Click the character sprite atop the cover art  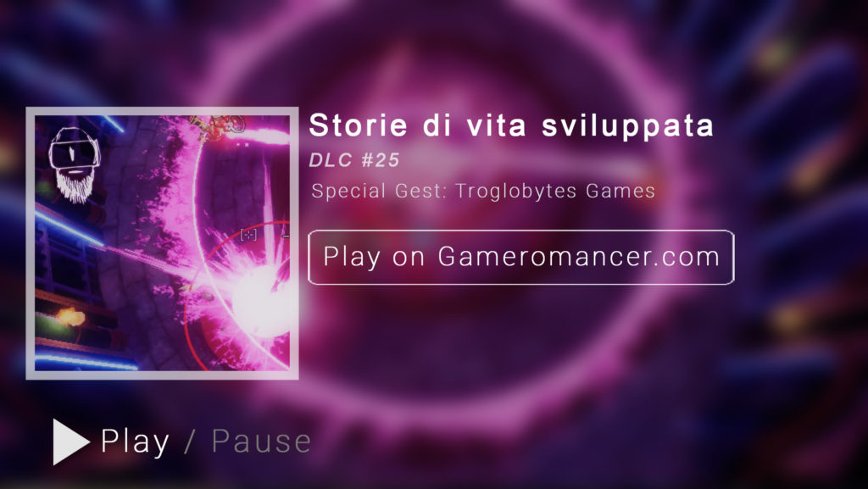pos(219,125)
